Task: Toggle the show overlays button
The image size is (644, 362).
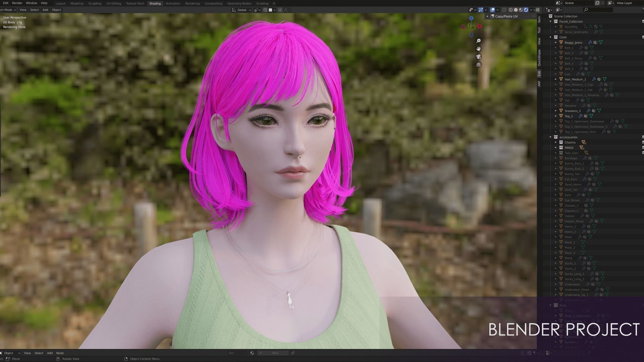Action: point(492,10)
